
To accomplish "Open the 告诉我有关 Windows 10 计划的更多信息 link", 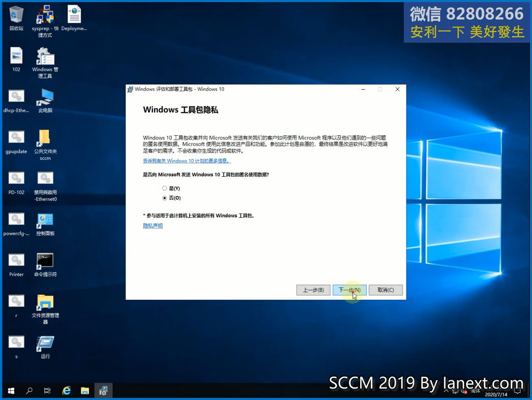I will pyautogui.click(x=187, y=161).
